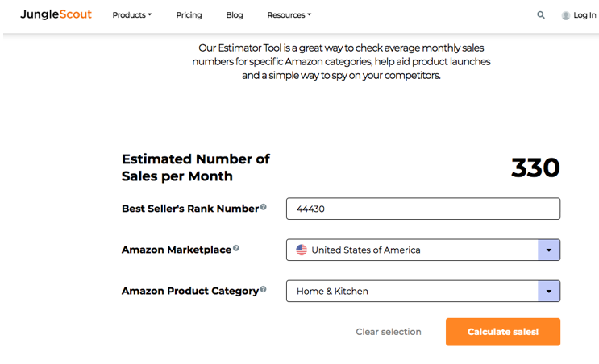The width and height of the screenshot is (599, 364).
Task: Focus the Best Seller's Rank input field
Action: [x=422, y=209]
